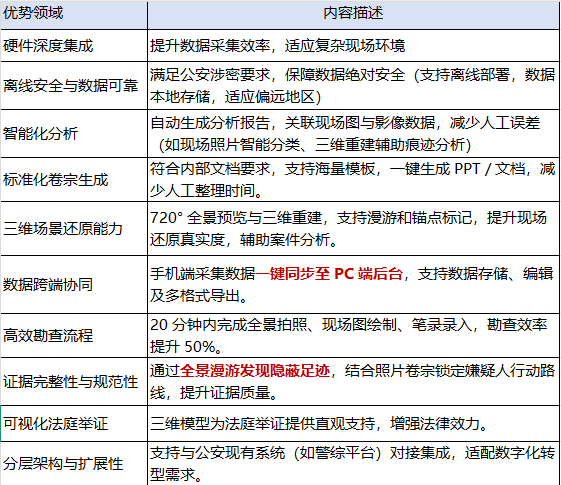
Task: Click the red text 一键同步至 PC 端后台
Action: pyautogui.click(x=329, y=274)
